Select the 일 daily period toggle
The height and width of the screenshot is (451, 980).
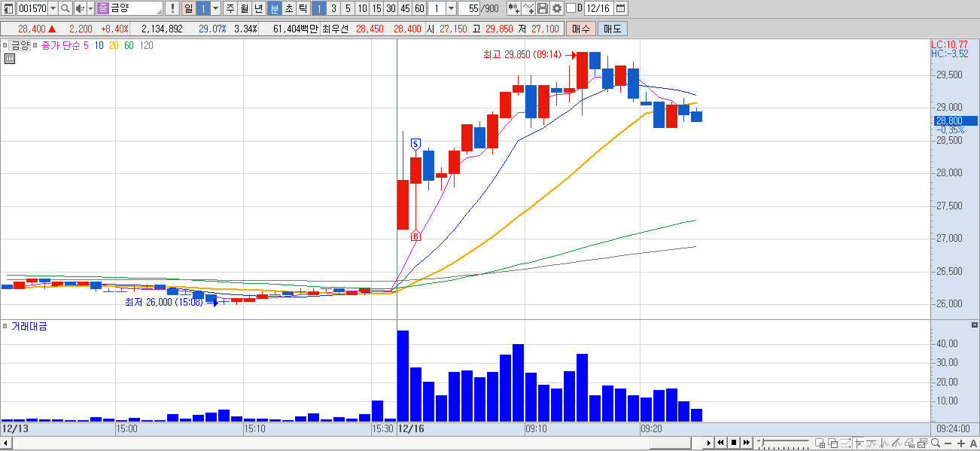[x=188, y=9]
